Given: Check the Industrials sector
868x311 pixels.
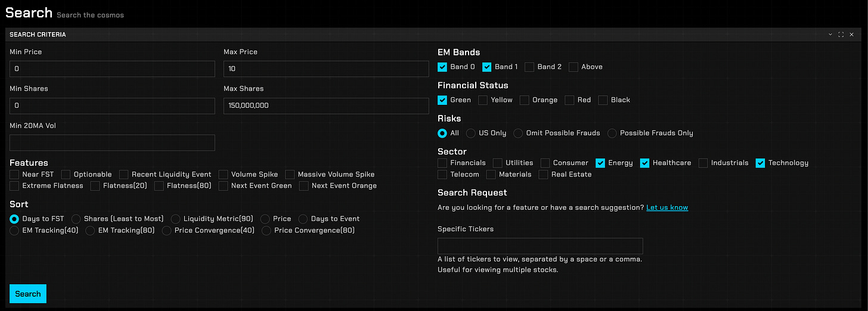Looking at the screenshot, I should (x=703, y=163).
